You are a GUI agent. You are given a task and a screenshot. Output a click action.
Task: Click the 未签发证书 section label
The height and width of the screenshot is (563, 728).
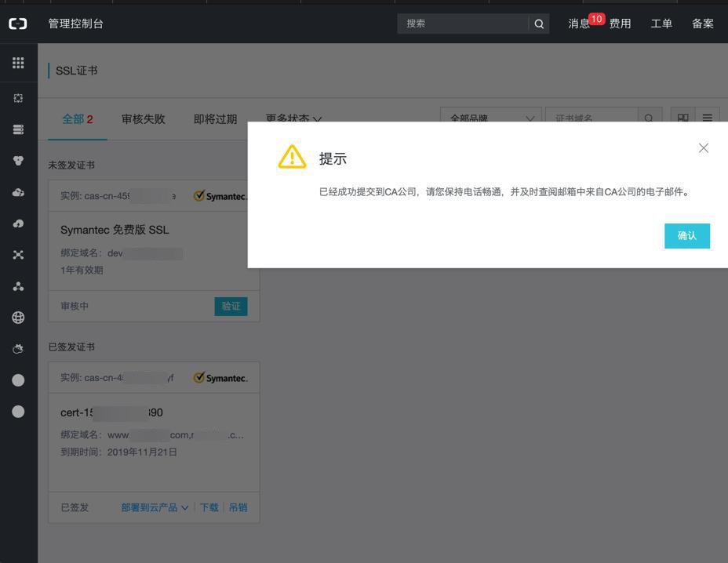click(x=71, y=165)
